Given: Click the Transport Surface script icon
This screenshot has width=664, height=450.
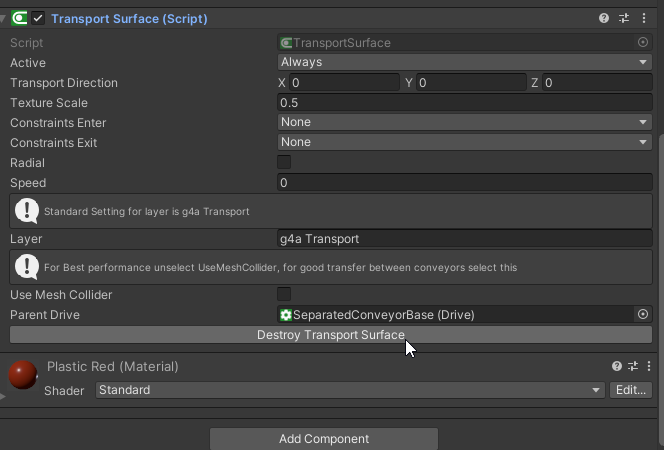Looking at the screenshot, I should pyautogui.click(x=19, y=18).
